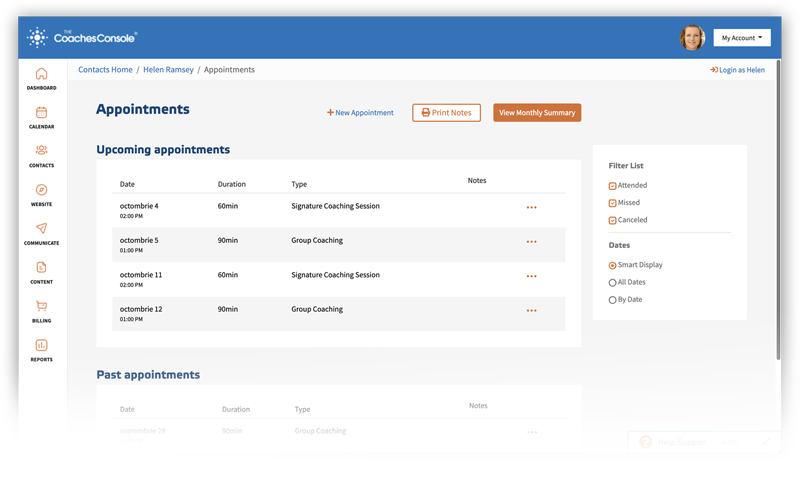This screenshot has width=800, height=480.
Task: Click the CoachesConsole logo
Action: click(82, 37)
